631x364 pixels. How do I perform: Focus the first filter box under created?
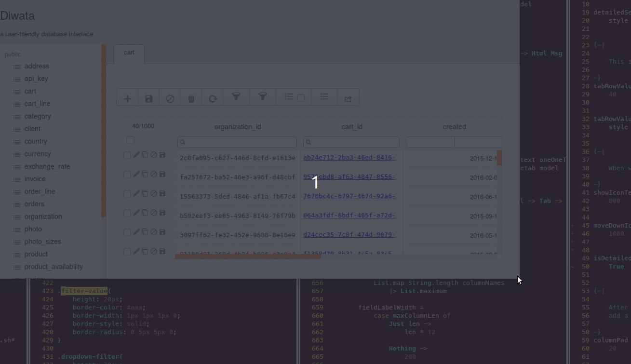[430, 142]
